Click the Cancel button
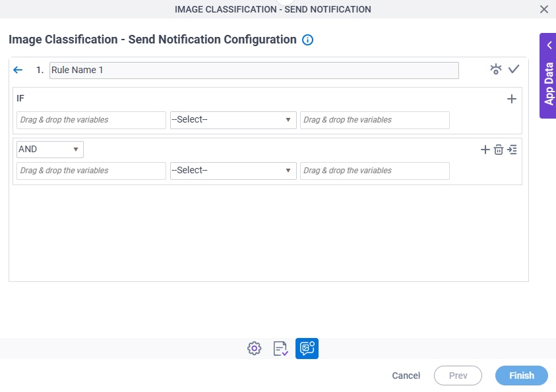556x392 pixels. pos(406,376)
